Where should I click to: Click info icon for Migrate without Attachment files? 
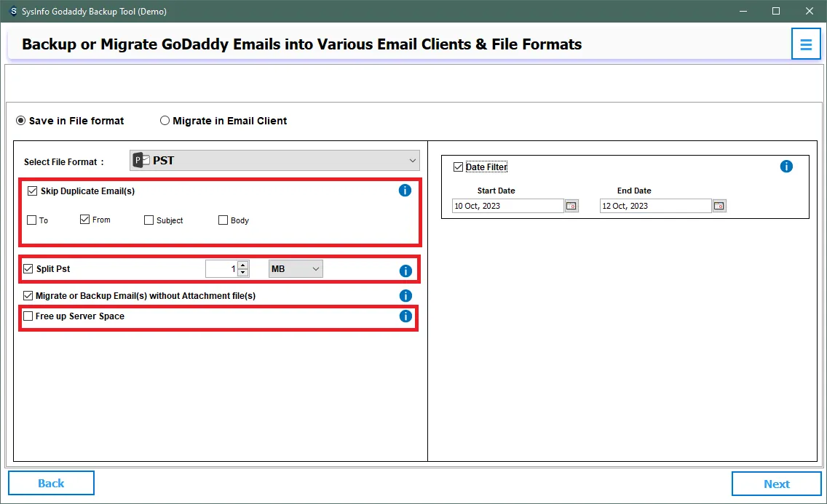405,295
